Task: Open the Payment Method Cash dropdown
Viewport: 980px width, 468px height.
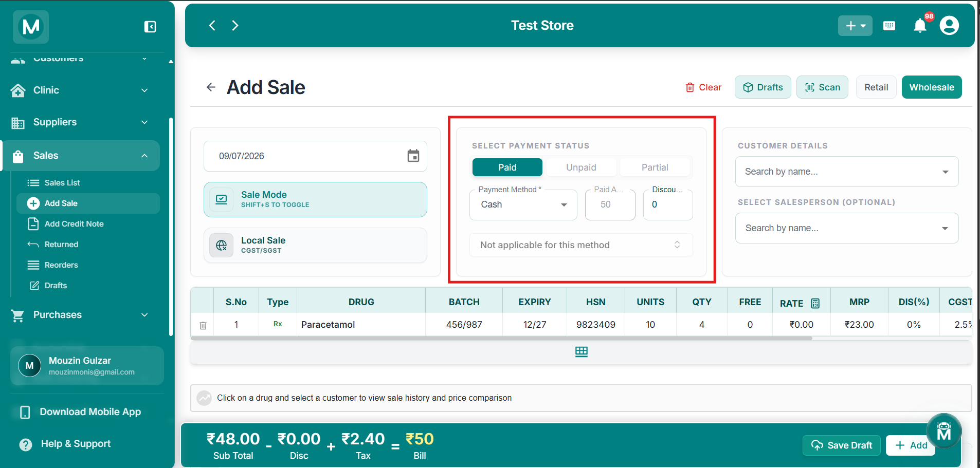Action: [x=523, y=204]
